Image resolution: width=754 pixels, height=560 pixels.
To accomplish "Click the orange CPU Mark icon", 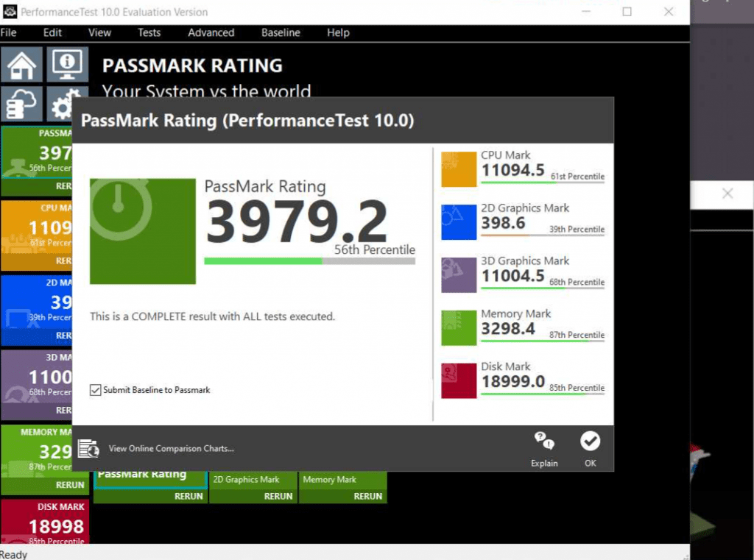I will tap(459, 169).
